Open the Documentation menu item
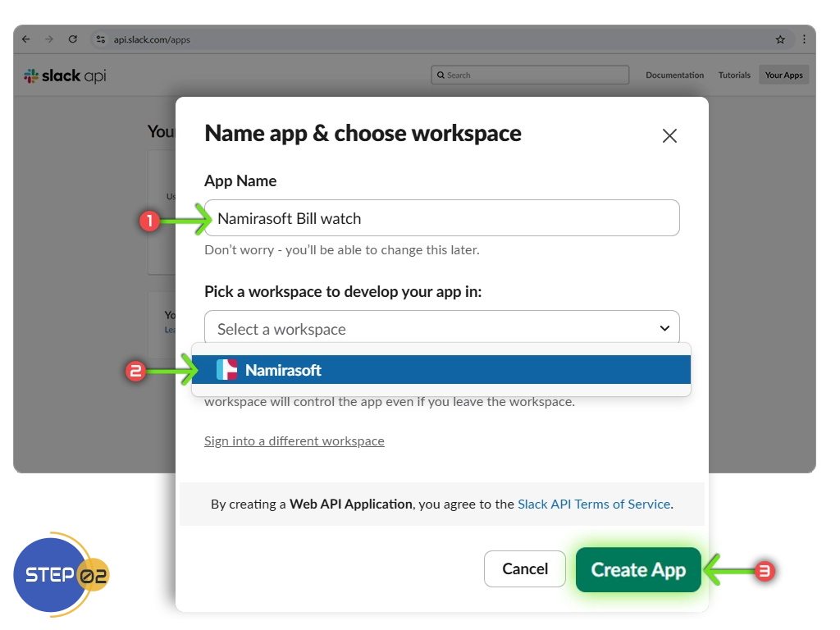 pos(674,75)
